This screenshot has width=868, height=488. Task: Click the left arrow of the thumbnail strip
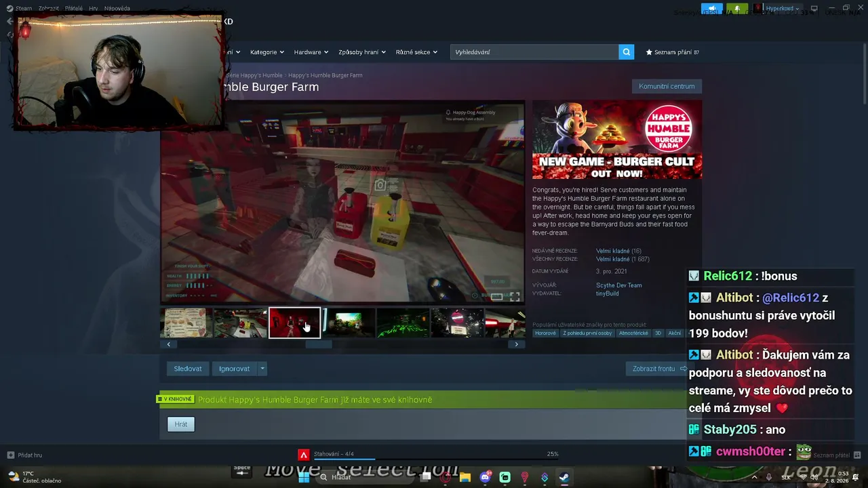click(x=169, y=344)
